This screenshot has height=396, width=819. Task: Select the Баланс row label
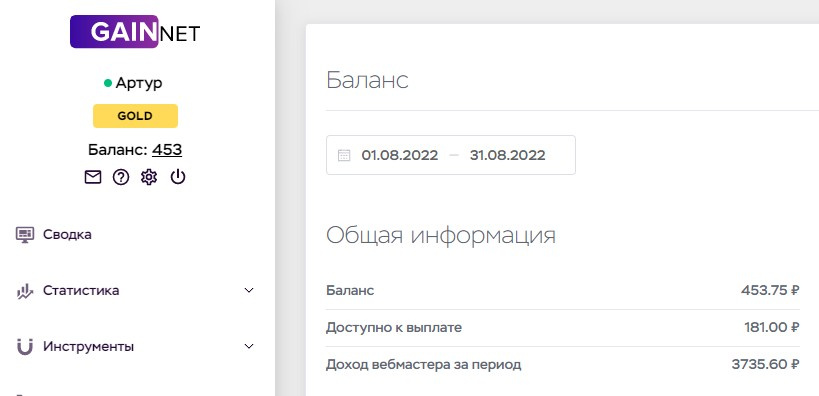(x=350, y=290)
